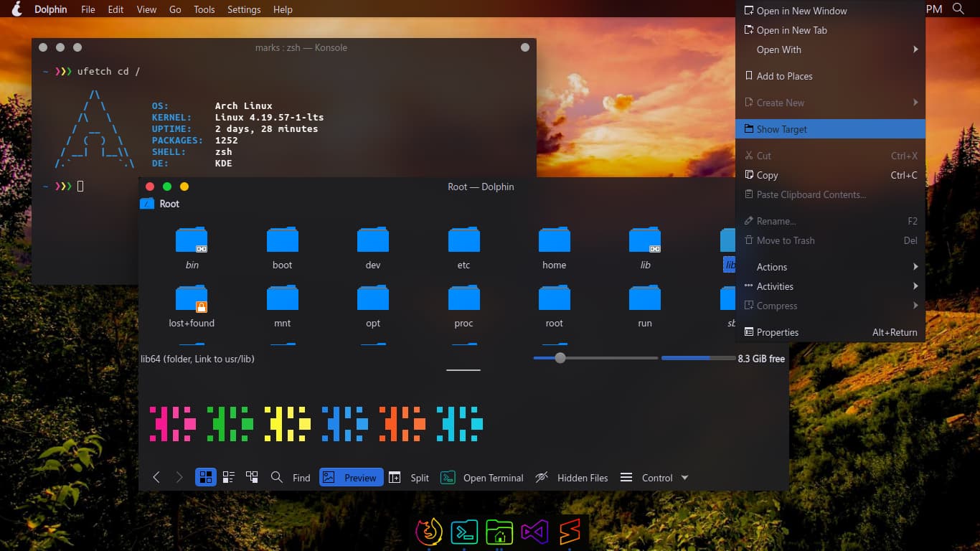The image size is (980, 551).
Task: Open the Tools menu in menu bar
Action: pyautogui.click(x=204, y=9)
